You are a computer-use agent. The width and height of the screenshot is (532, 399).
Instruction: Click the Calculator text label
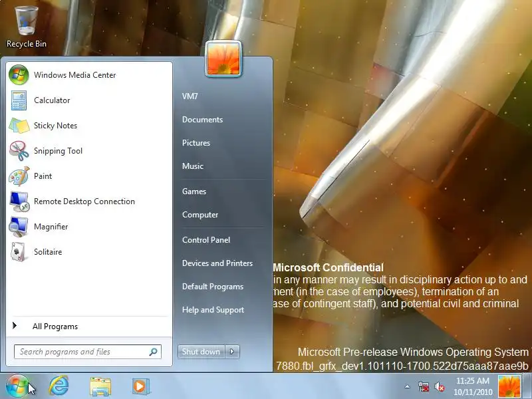[52, 100]
